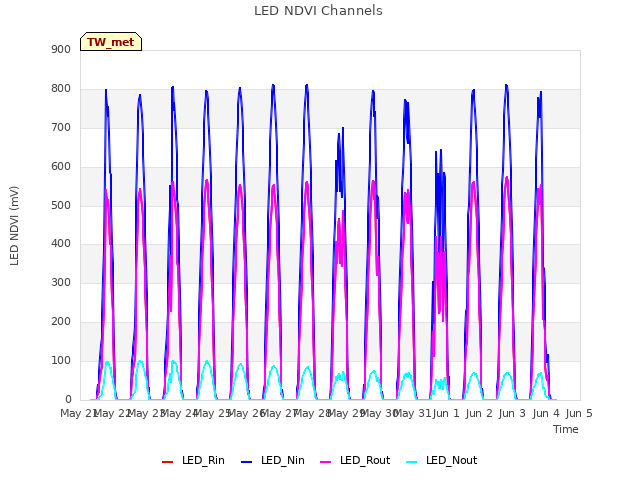The width and height of the screenshot is (640, 480).
Task: Select the cyan LED_Nout legend swatch
Action: [412, 462]
